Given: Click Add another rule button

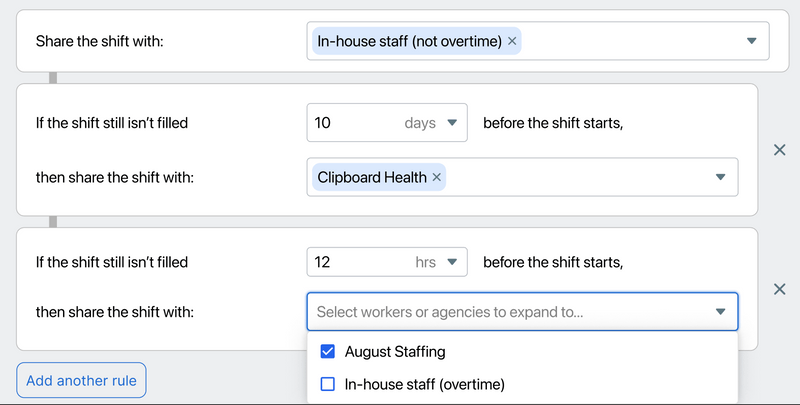Looking at the screenshot, I should [x=81, y=380].
